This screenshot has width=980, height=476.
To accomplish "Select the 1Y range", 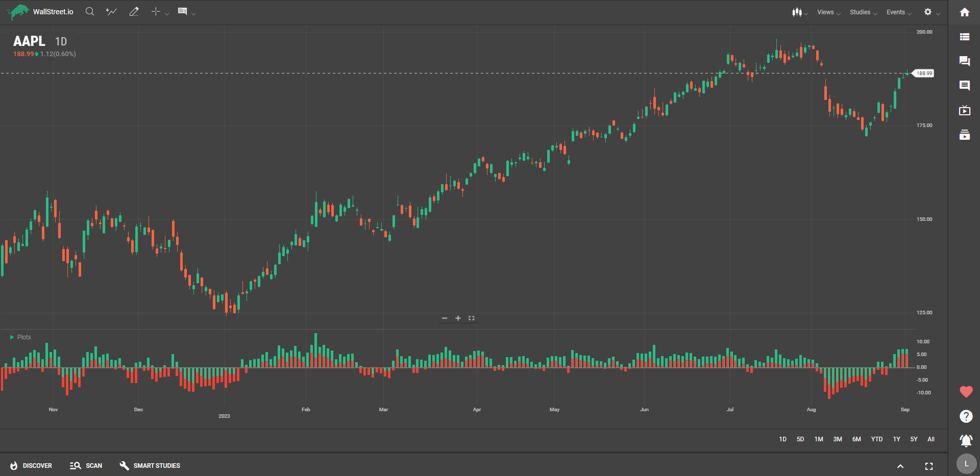I will [896, 439].
